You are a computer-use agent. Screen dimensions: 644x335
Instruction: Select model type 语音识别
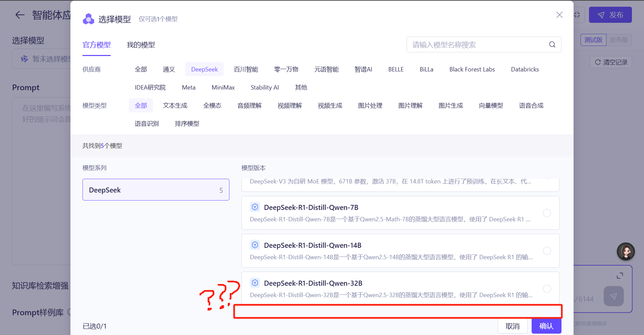click(147, 124)
